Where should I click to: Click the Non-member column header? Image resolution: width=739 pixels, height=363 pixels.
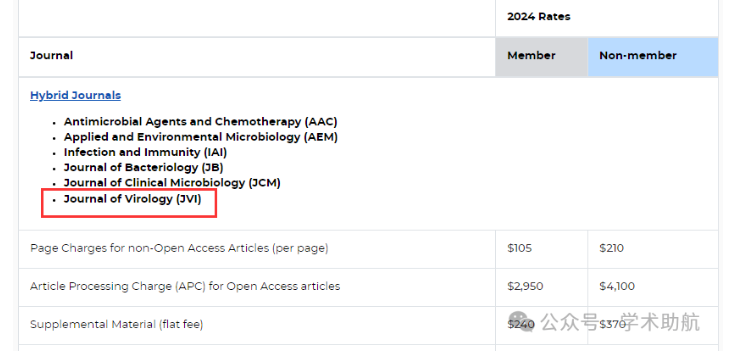(x=638, y=56)
